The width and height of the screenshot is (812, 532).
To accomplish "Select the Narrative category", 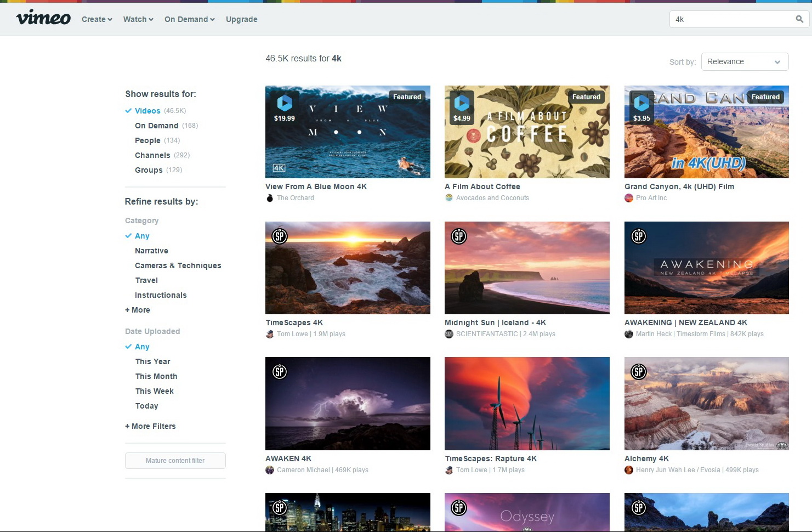I will [x=151, y=251].
